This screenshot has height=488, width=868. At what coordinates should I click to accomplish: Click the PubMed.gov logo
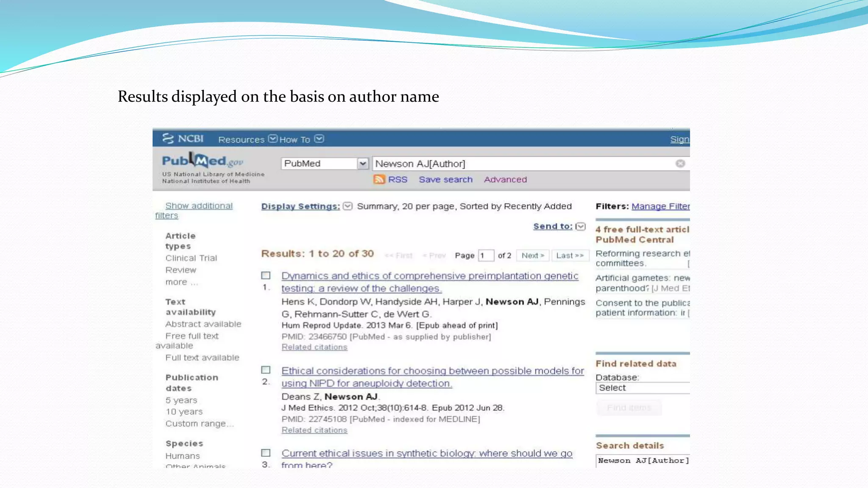(203, 161)
